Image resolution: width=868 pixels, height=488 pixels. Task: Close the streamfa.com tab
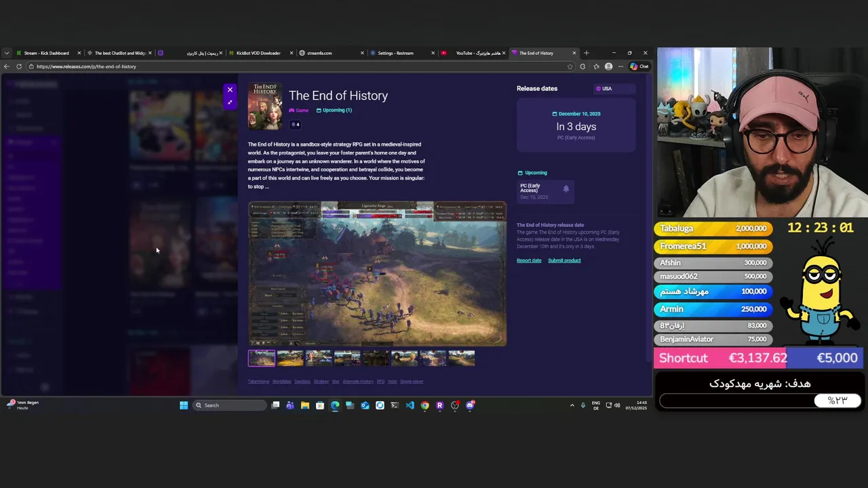tap(362, 53)
